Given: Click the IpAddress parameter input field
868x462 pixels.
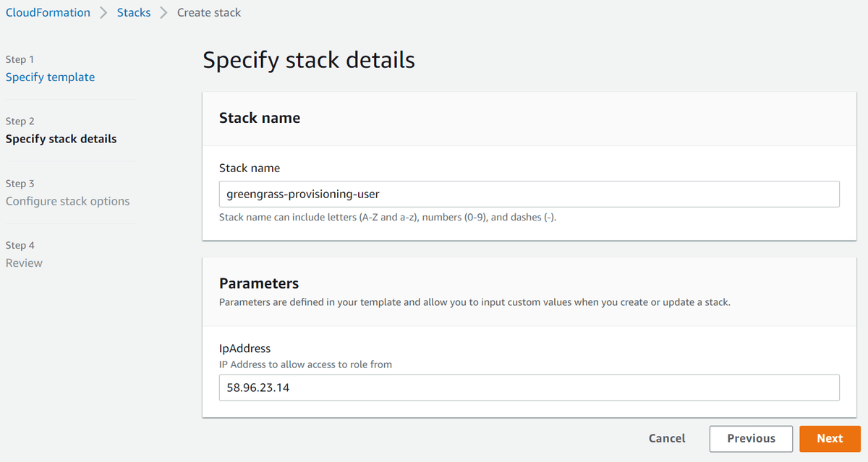Looking at the screenshot, I should point(529,388).
